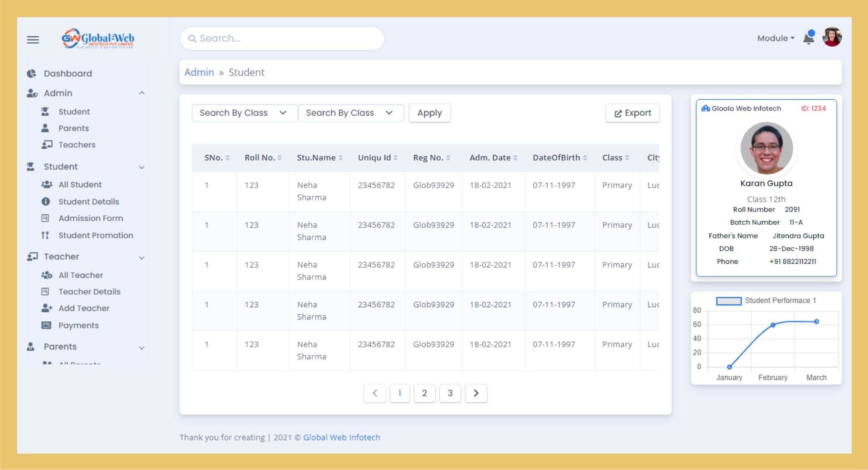
Task: Click the January data point on chart
Action: tap(729, 367)
